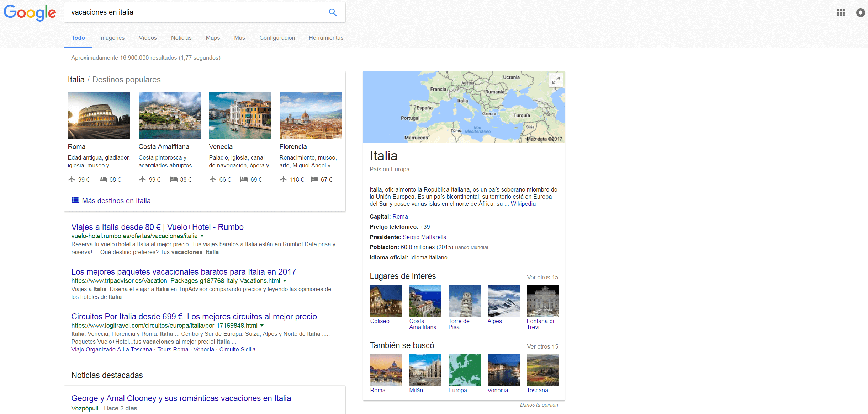Open Alpes thumbnail

point(503,300)
